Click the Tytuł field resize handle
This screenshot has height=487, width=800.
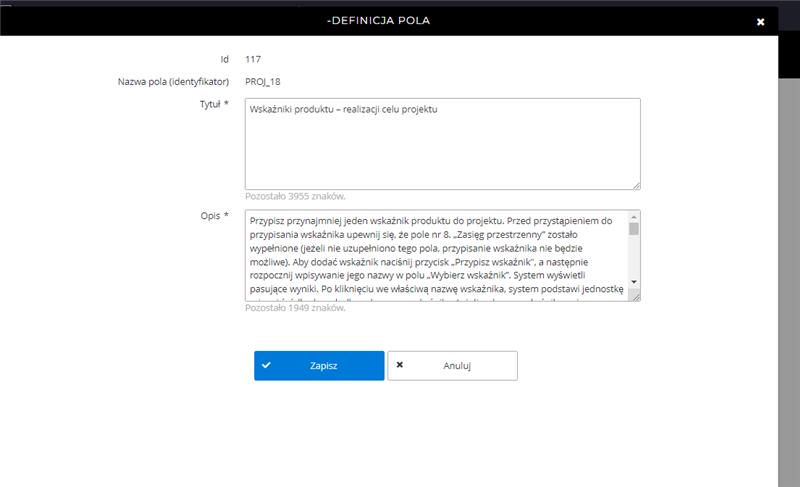[x=635, y=184]
